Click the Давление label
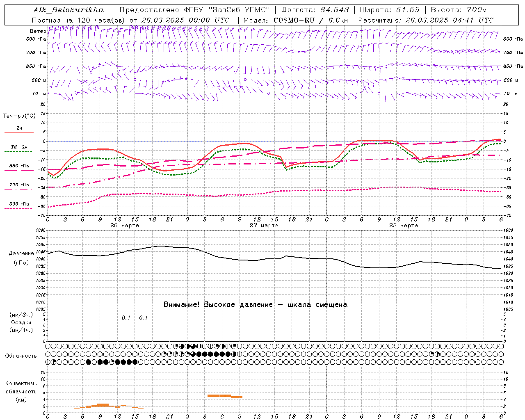The image size is (525, 420). pos(21,253)
